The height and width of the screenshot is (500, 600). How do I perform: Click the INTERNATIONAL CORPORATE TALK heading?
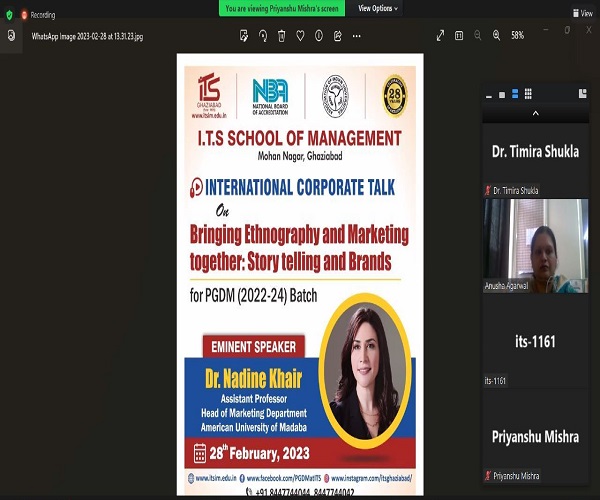(x=300, y=187)
